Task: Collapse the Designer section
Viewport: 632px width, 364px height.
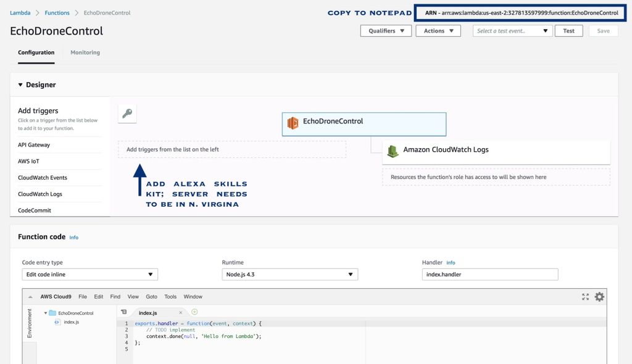Action: [x=20, y=85]
